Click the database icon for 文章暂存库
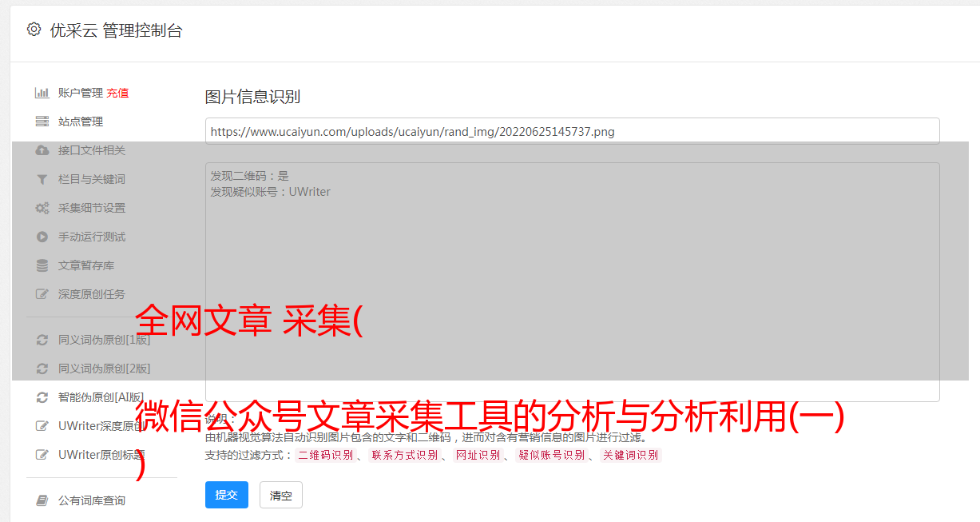The width and height of the screenshot is (980, 522). coord(42,265)
